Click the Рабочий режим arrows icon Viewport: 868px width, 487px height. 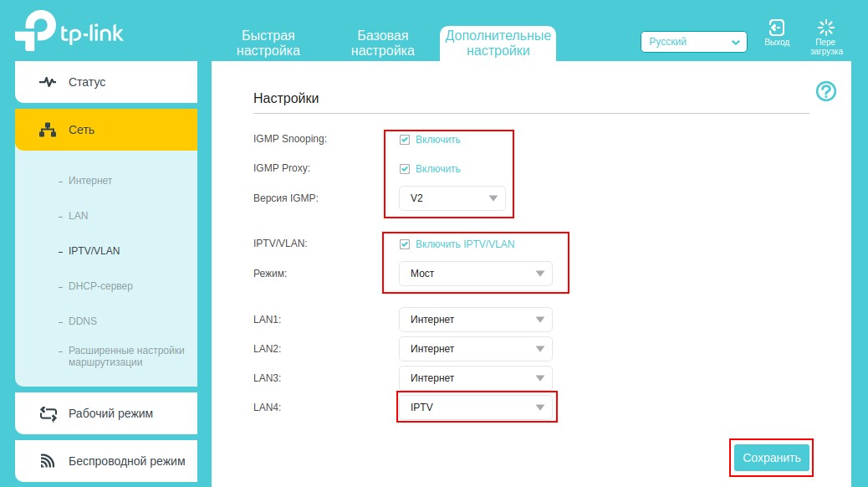49,413
